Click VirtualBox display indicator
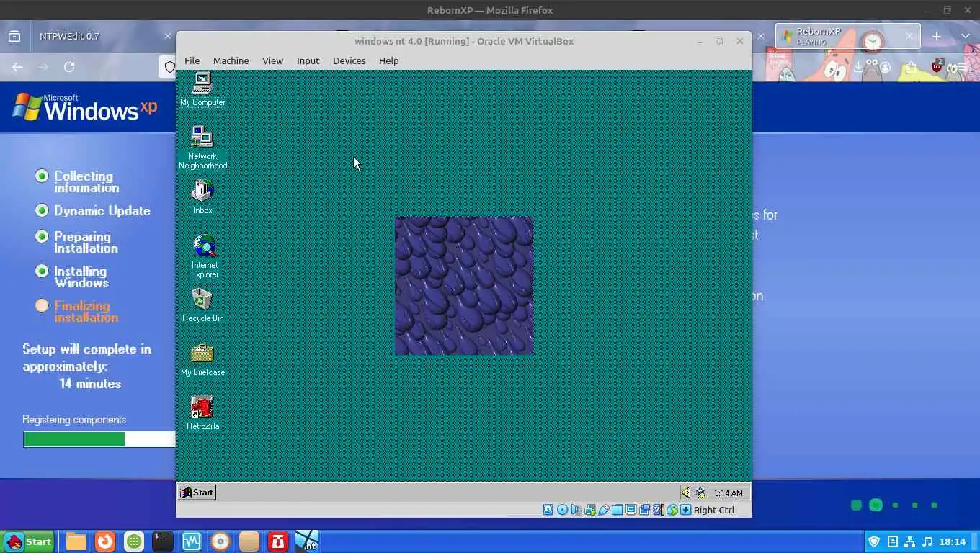 point(631,510)
